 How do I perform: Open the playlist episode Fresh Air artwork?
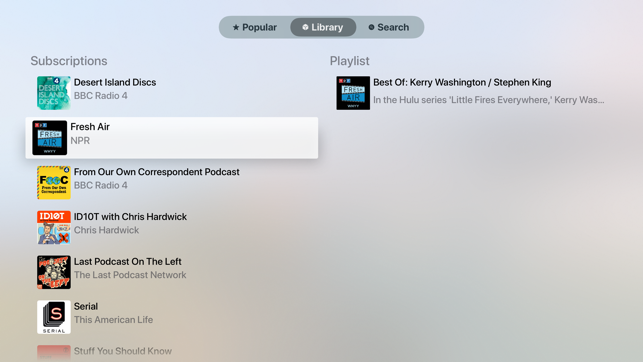(353, 93)
